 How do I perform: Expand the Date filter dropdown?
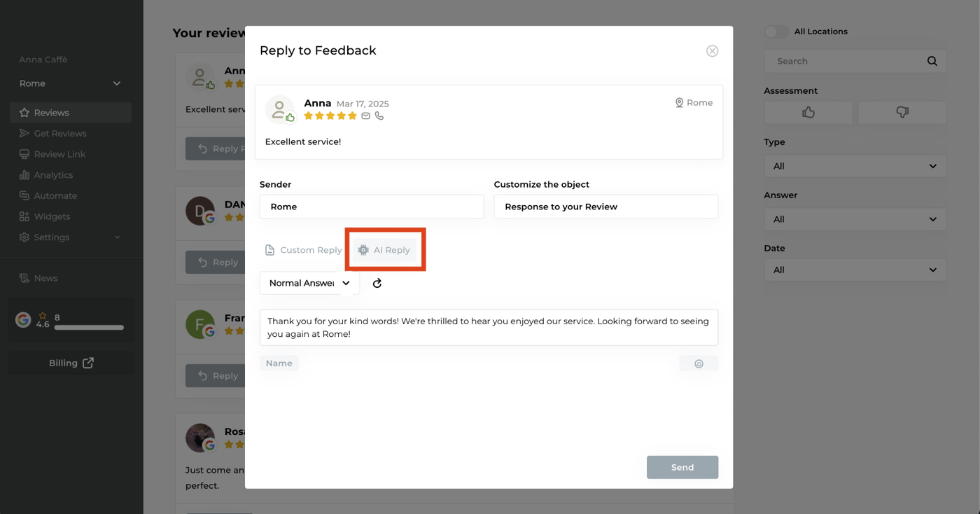(x=855, y=270)
